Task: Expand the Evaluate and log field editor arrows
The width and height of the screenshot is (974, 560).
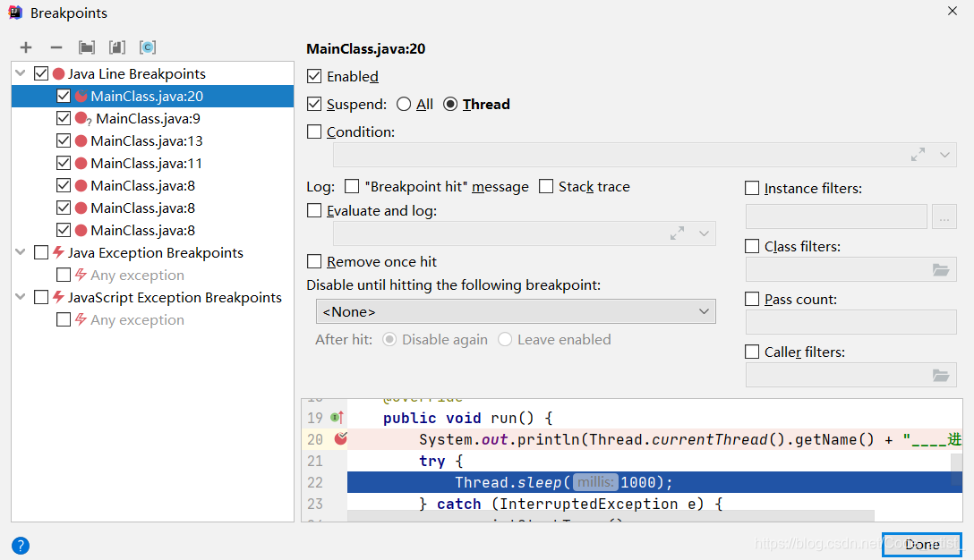Action: point(677,233)
